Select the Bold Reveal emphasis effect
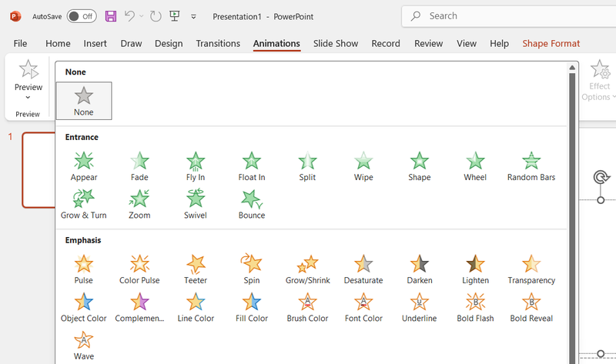The image size is (616, 364). (531, 308)
